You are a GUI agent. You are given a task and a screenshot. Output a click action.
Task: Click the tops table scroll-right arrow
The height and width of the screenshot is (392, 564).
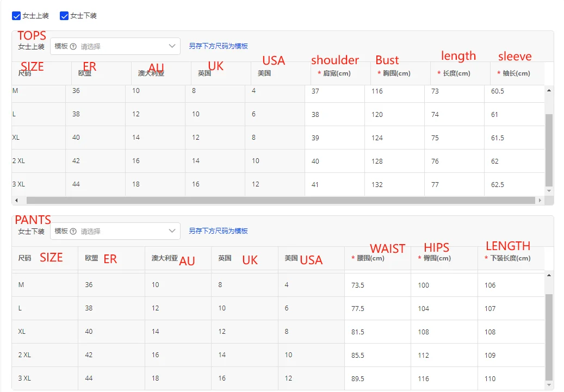pyautogui.click(x=540, y=201)
